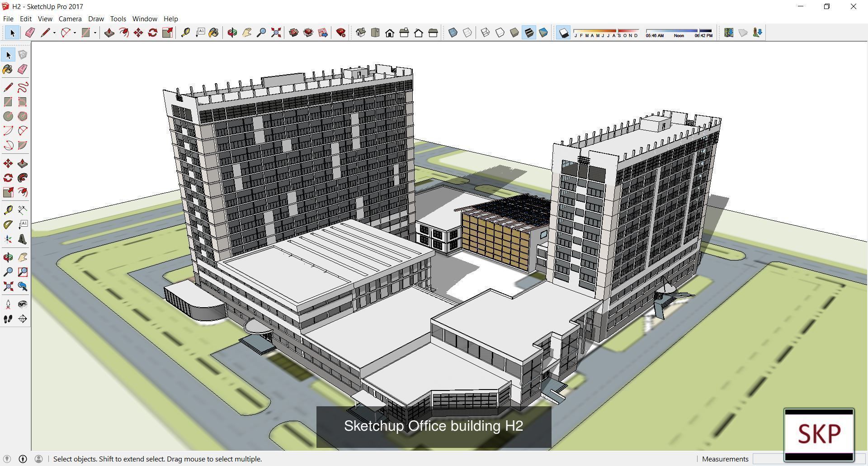
Task: Select the Walk footprints tool
Action: point(8,319)
